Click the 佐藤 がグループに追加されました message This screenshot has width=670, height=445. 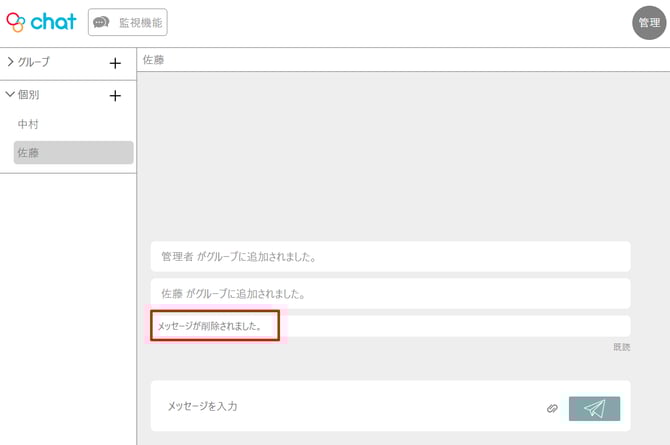(x=390, y=294)
